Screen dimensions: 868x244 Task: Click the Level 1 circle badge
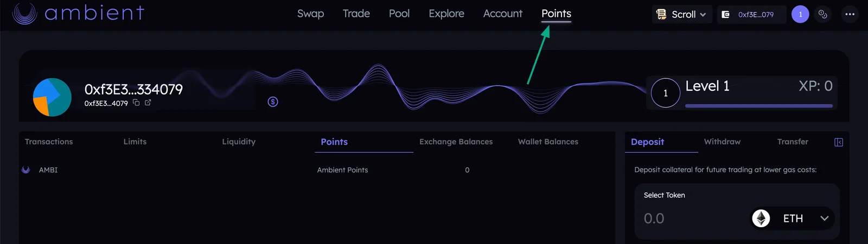666,93
